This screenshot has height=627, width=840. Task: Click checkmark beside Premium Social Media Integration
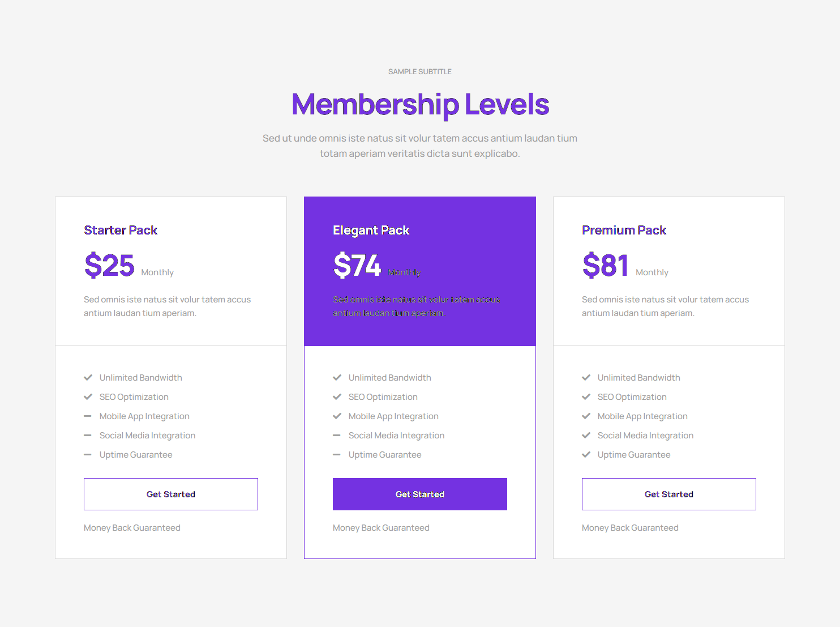coord(586,436)
